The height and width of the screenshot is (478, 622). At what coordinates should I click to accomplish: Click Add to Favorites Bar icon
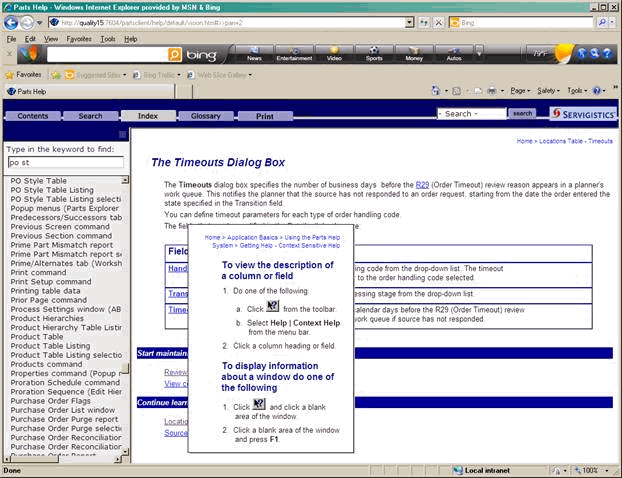[56, 75]
